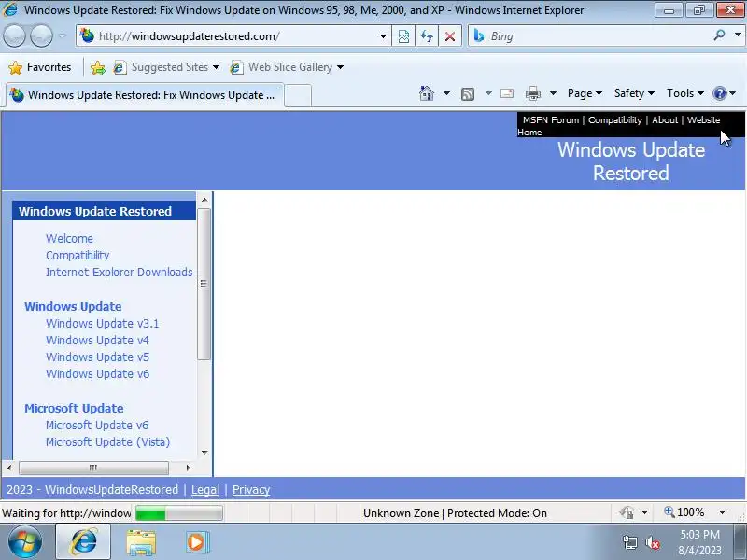Click sidebar scroll up arrow
Viewport: 747px width, 560px height.
click(x=204, y=200)
